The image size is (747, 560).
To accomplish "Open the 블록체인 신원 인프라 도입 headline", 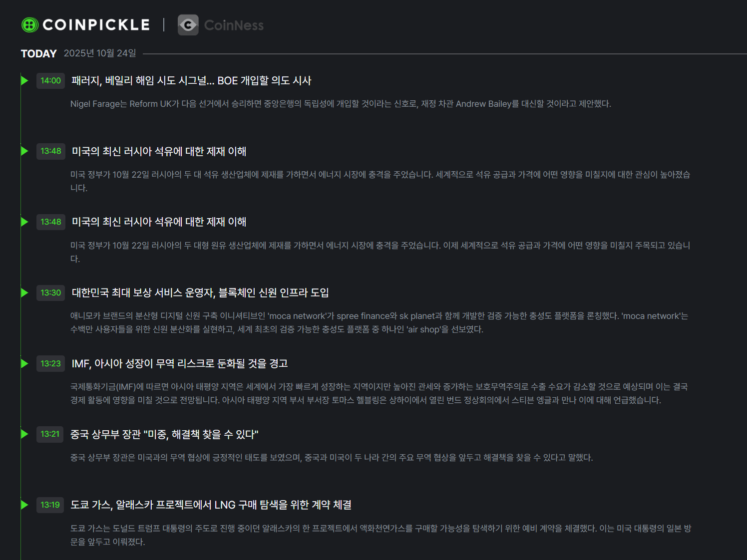I will 200,293.
